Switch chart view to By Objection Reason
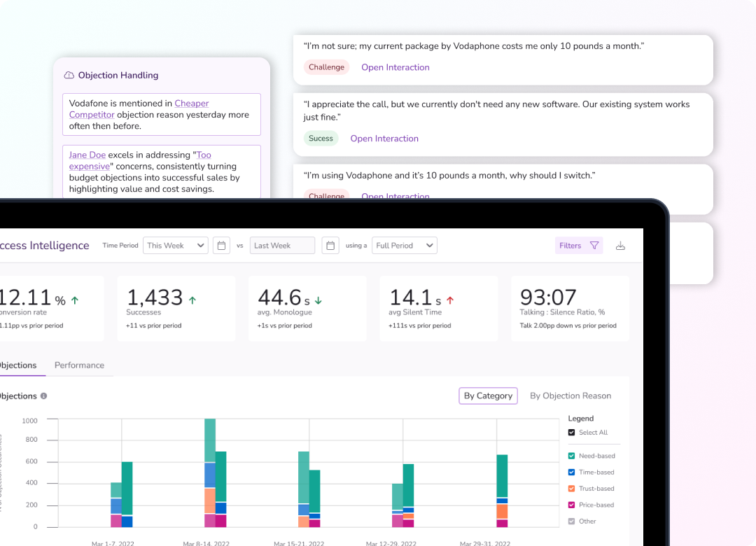The width and height of the screenshot is (756, 546). [x=570, y=395]
